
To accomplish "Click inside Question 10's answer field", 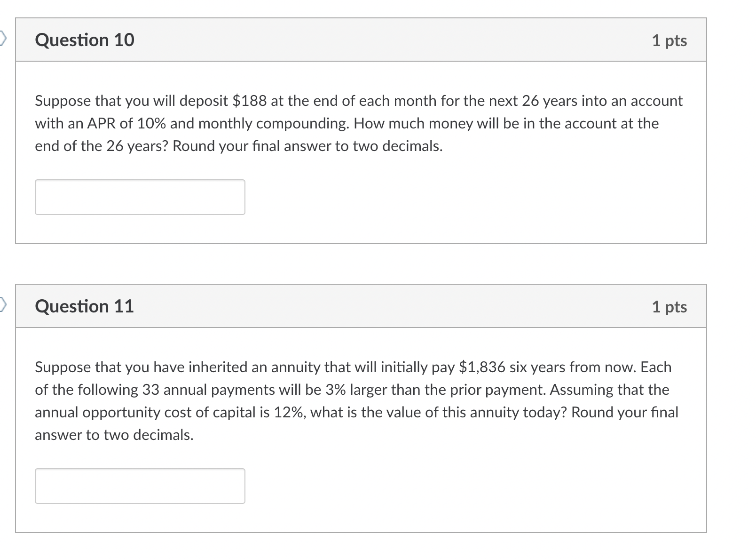I will tap(140, 197).
